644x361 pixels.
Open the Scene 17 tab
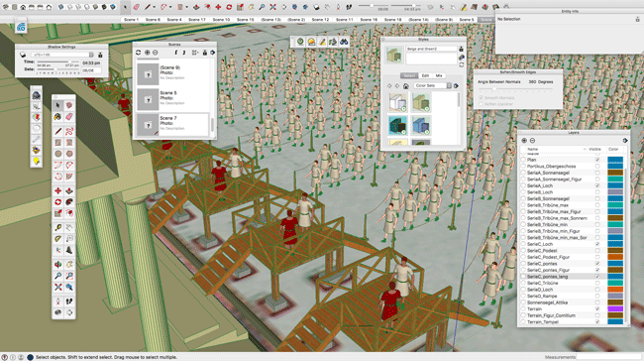(197, 19)
